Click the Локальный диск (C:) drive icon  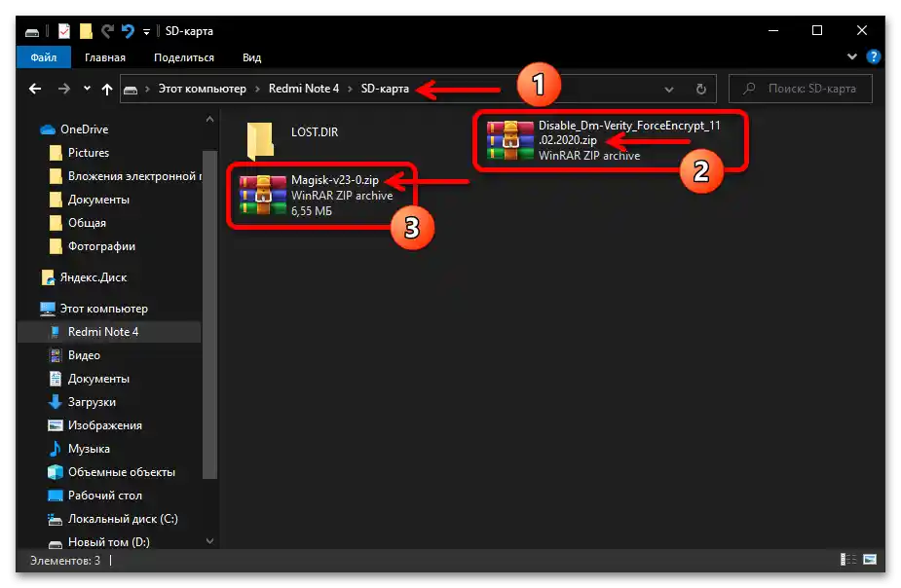(x=56, y=520)
